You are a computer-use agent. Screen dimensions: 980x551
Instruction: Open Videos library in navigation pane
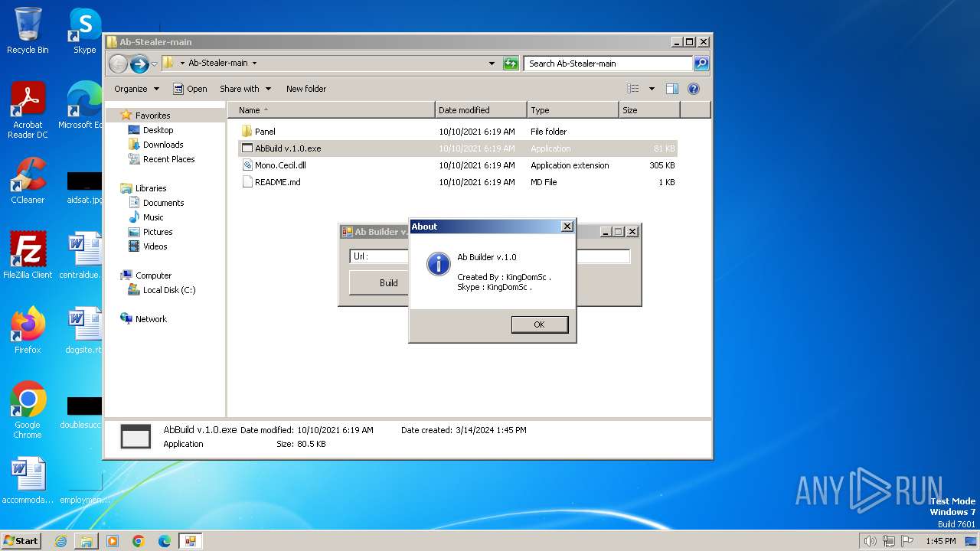click(155, 246)
